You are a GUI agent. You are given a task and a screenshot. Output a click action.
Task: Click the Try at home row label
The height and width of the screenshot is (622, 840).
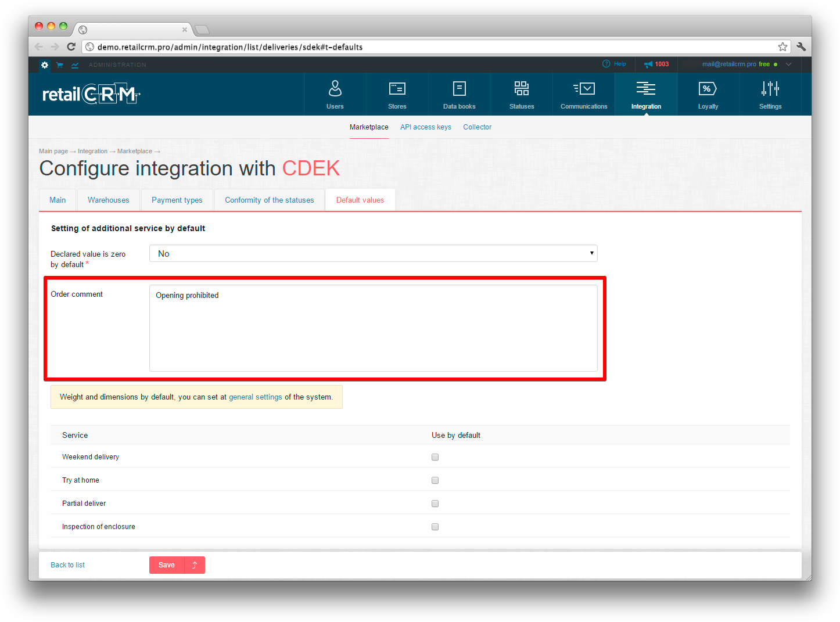(81, 480)
